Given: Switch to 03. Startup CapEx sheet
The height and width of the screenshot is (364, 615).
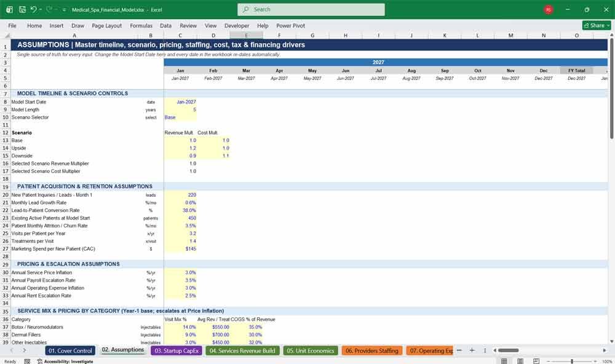Looking at the screenshot, I should click(177, 350).
